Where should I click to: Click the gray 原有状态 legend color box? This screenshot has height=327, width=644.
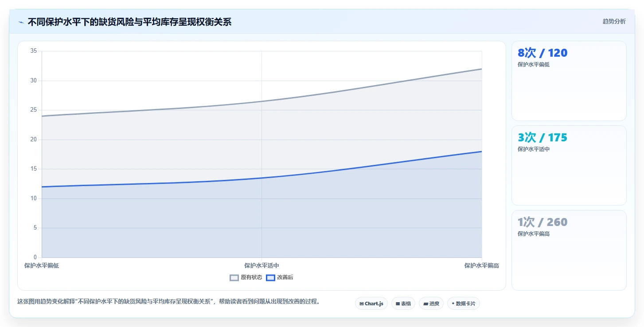click(234, 278)
